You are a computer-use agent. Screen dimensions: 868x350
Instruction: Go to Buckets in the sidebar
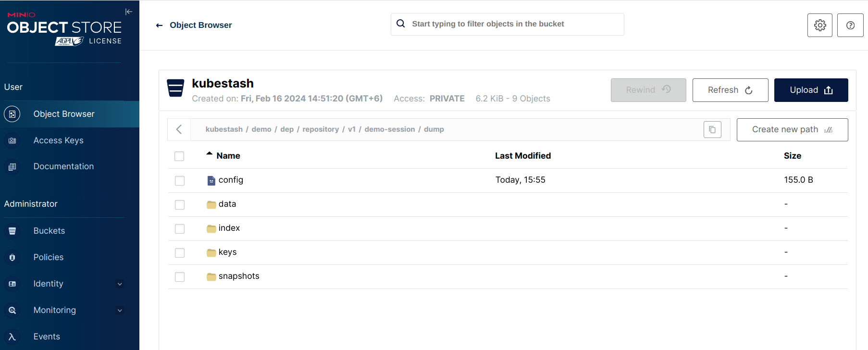49,231
